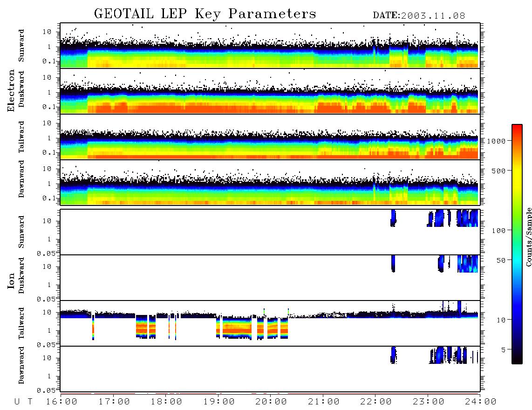Click the Electron group axis label

click(11, 90)
